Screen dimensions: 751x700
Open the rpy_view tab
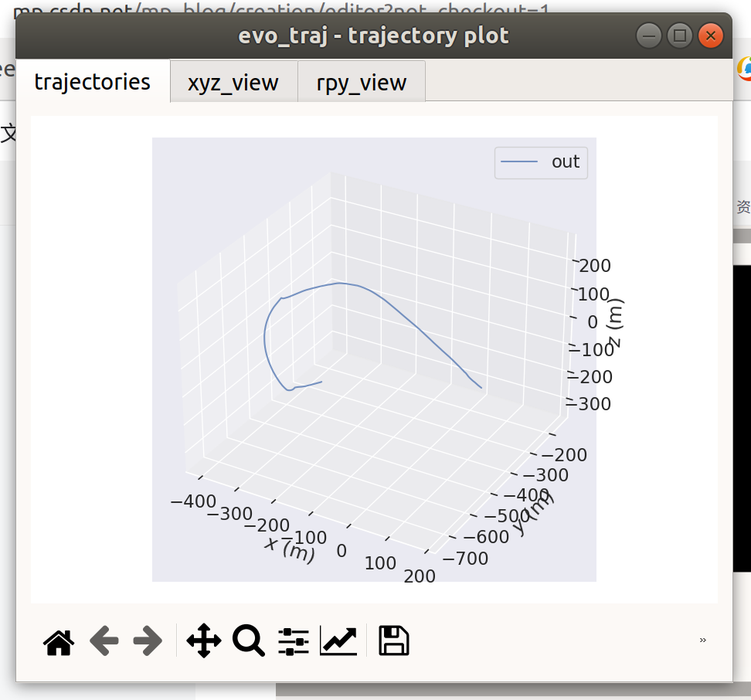coord(362,83)
